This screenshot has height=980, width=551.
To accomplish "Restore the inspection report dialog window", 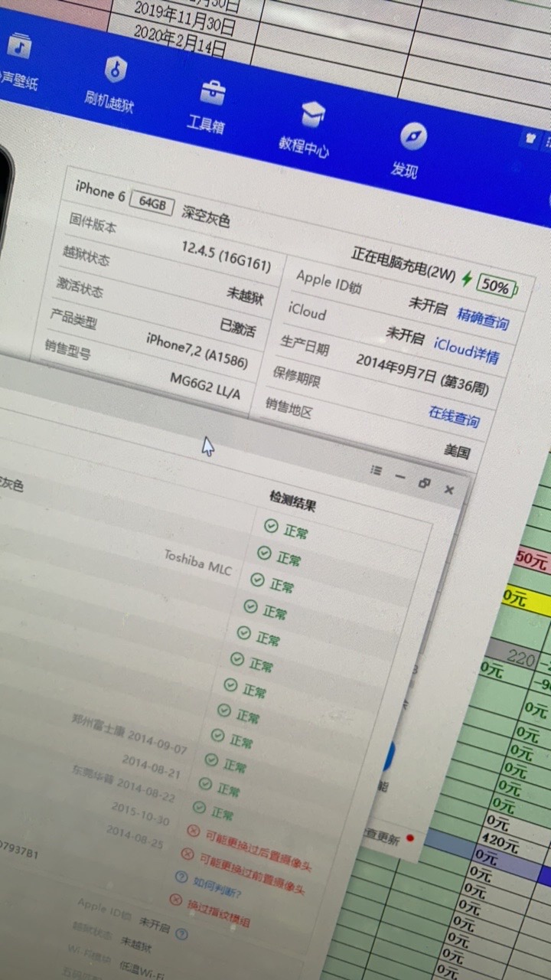I will click(x=424, y=483).
